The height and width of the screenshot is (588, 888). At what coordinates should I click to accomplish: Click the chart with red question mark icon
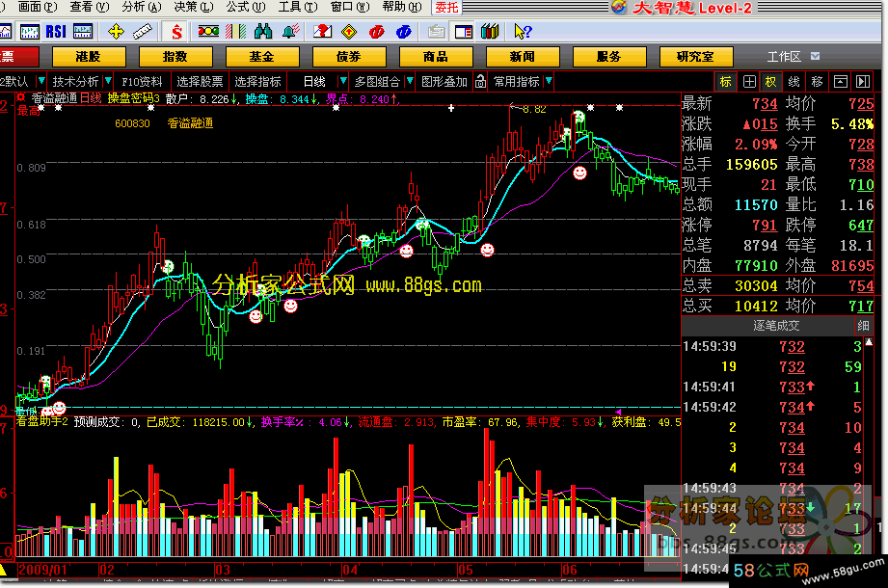click(x=322, y=32)
